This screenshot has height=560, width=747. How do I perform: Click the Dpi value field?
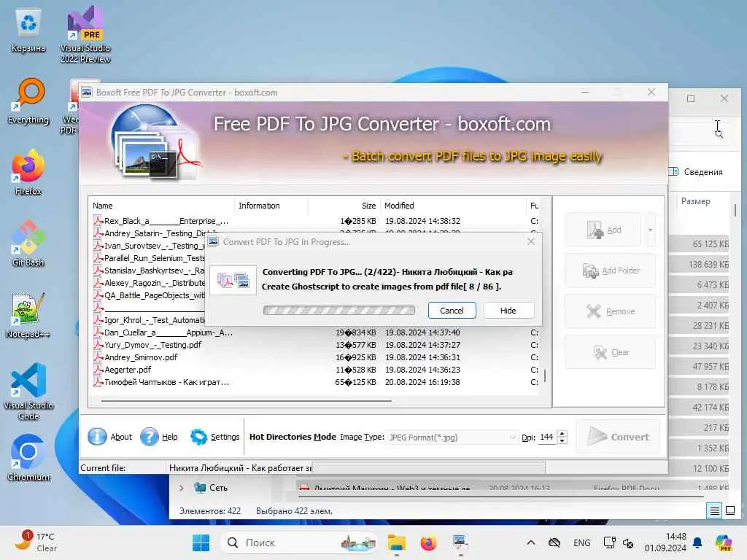[547, 437]
